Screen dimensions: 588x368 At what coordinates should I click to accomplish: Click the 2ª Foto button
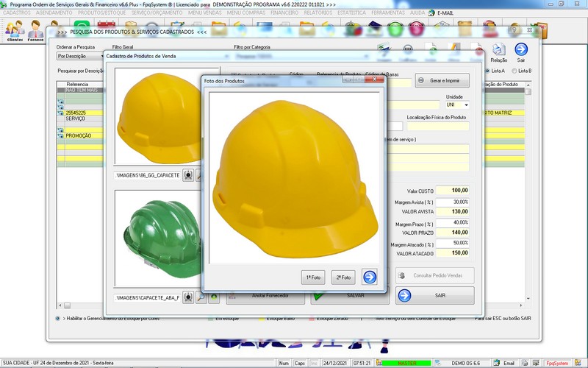coord(343,277)
